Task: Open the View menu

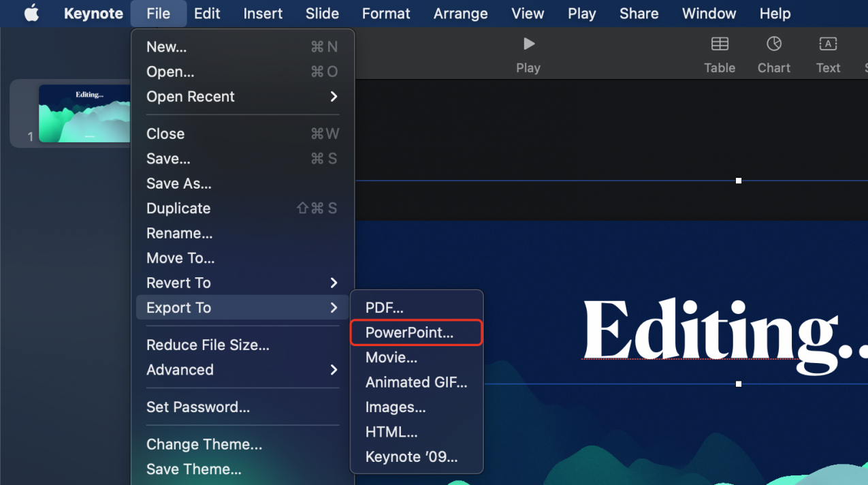Action: coord(528,13)
